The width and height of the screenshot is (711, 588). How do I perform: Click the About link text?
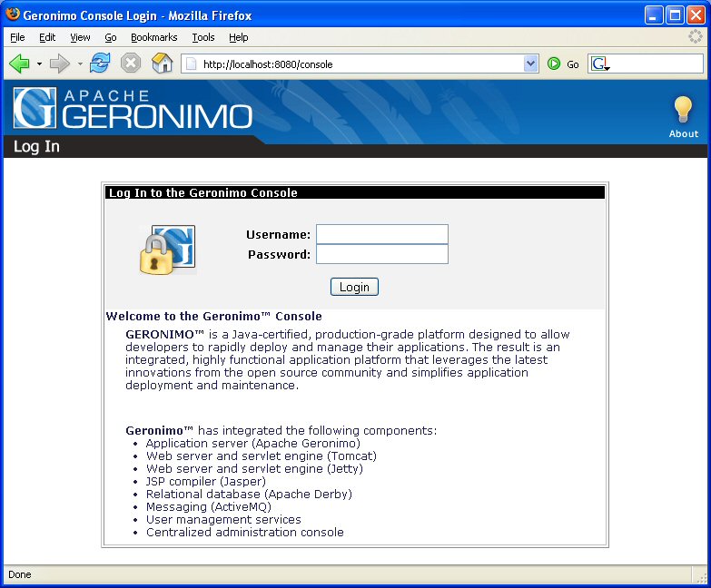[684, 133]
